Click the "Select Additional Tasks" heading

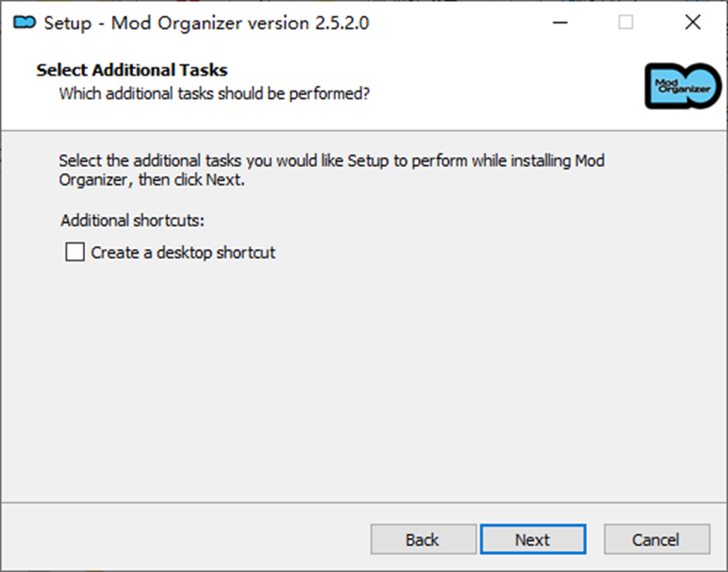[x=132, y=70]
